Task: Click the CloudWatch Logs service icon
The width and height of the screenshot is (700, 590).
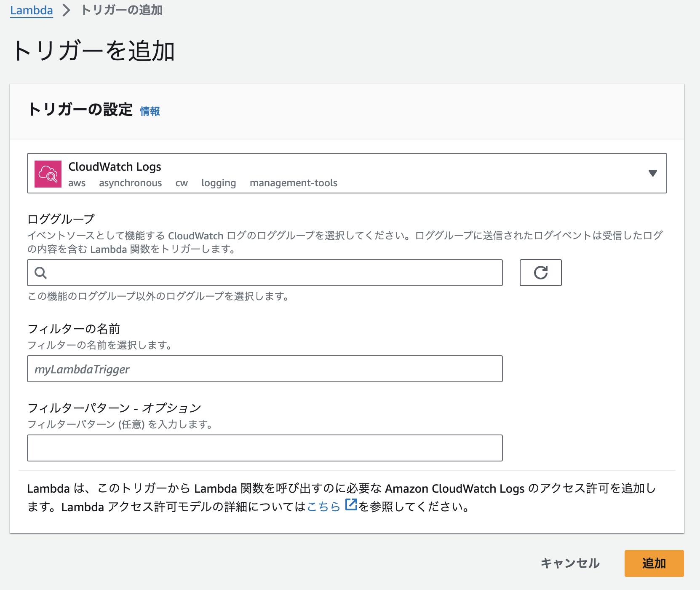Action: [48, 174]
